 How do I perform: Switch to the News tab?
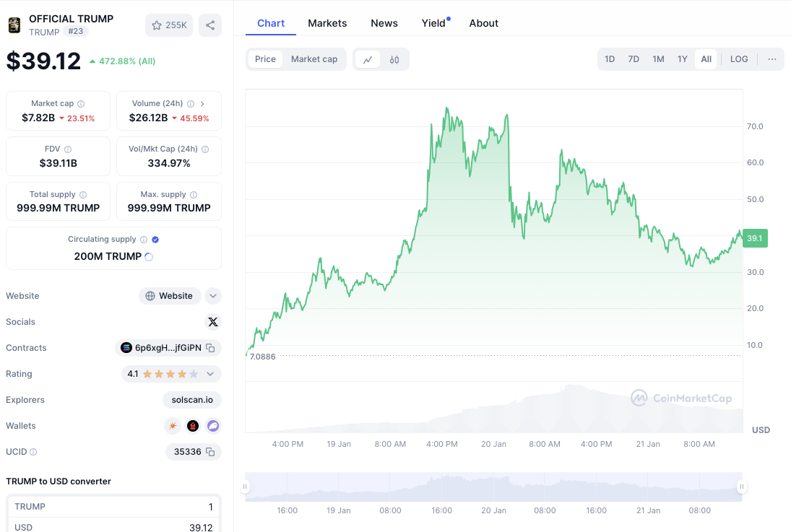point(384,23)
